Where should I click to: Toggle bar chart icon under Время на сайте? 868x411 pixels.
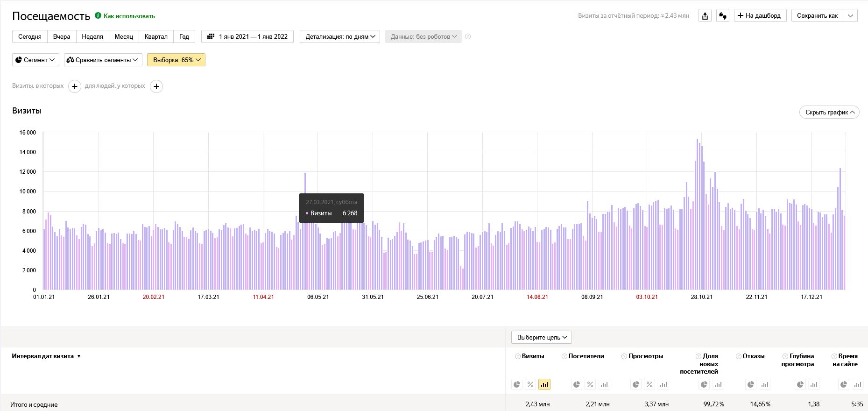click(x=858, y=384)
